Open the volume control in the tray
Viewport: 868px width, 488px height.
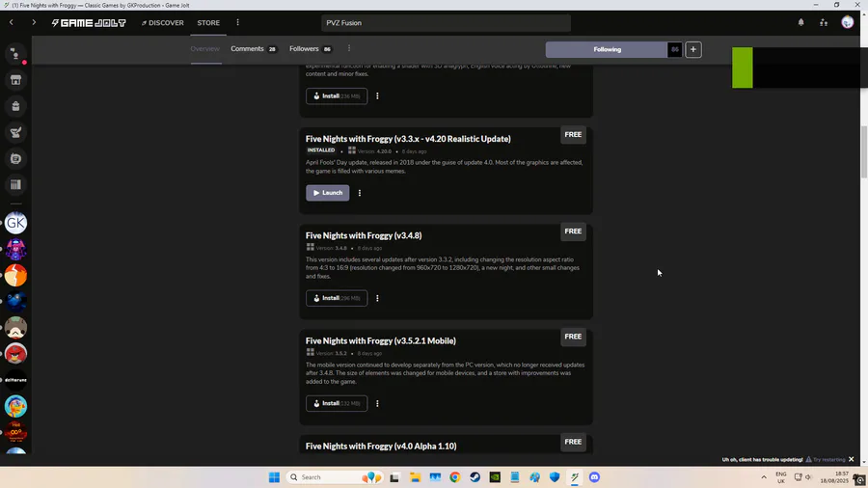tap(808, 477)
